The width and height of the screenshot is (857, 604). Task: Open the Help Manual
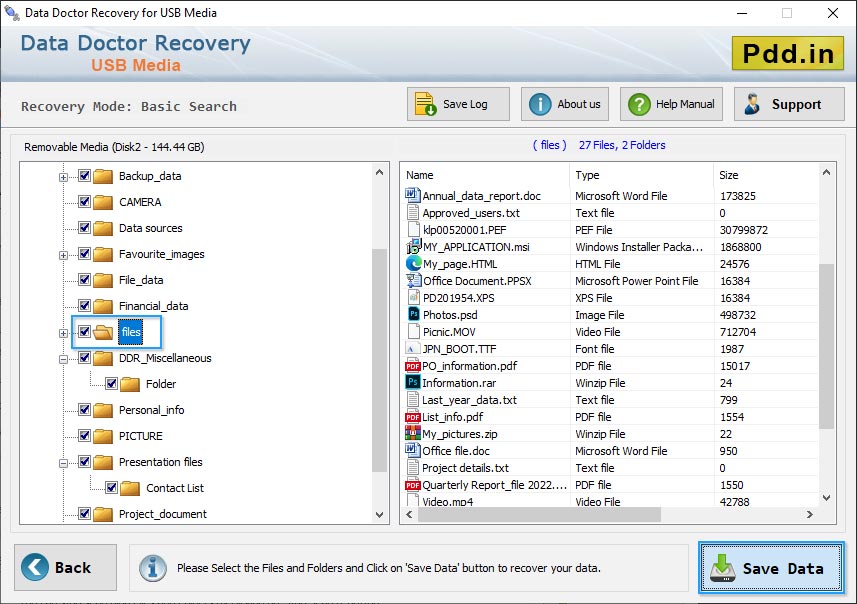671,104
